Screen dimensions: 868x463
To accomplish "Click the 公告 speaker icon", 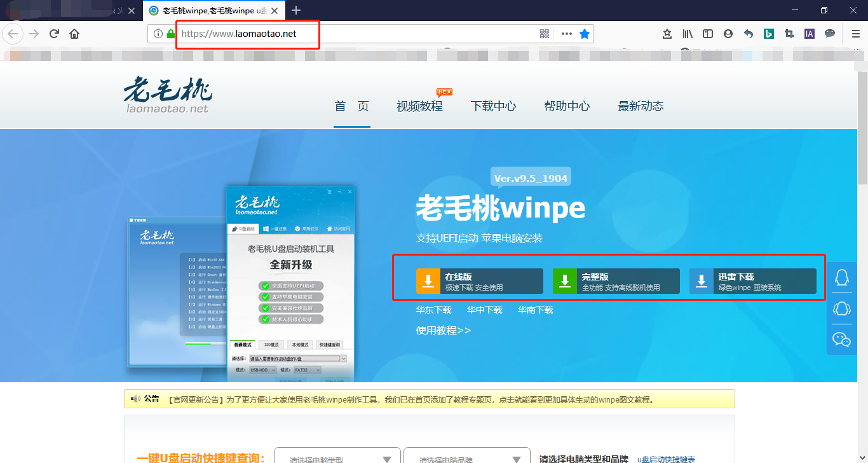I will coord(135,399).
